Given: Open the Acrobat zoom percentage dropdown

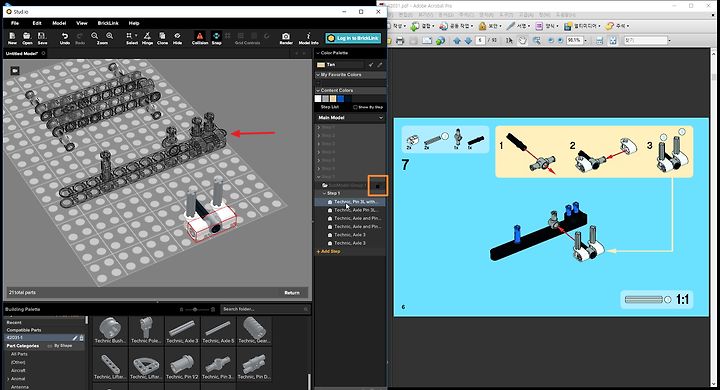Looking at the screenshot, I should (585, 40).
